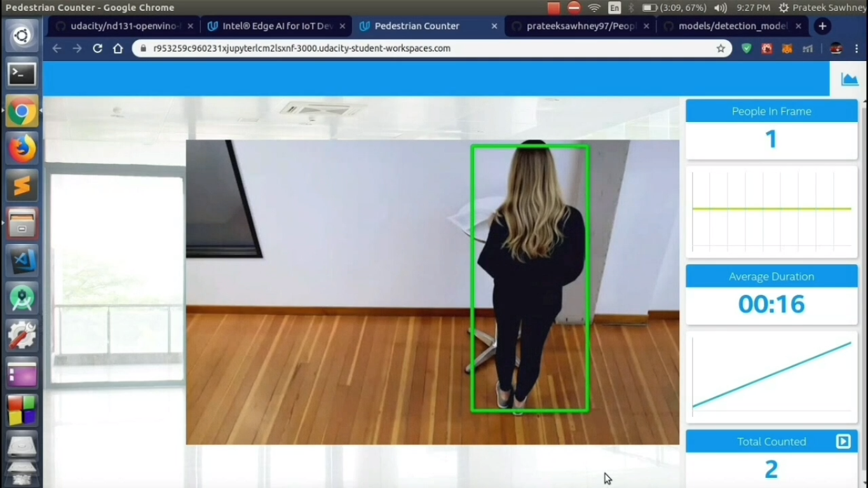Viewport: 868px width, 488px height.
Task: Open the green shield extension
Action: coord(747,48)
